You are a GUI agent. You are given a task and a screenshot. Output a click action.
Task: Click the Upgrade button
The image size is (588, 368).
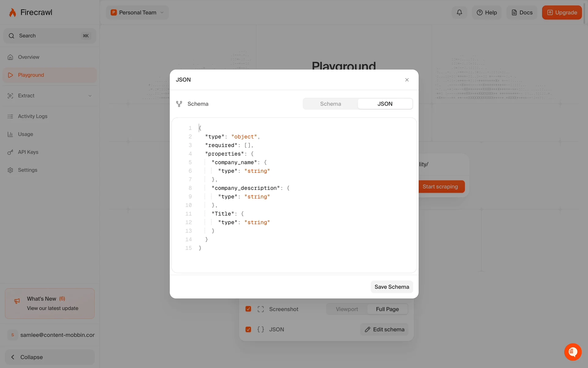coord(562,13)
